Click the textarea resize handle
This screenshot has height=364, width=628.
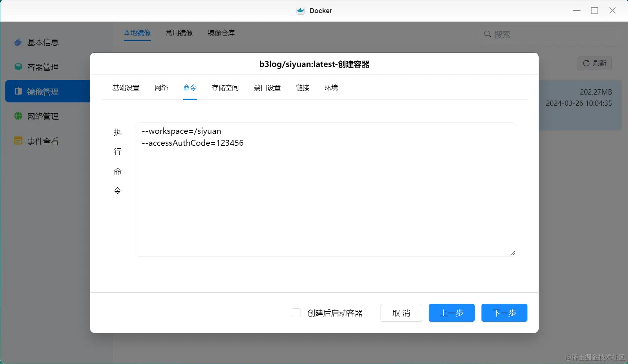512,253
